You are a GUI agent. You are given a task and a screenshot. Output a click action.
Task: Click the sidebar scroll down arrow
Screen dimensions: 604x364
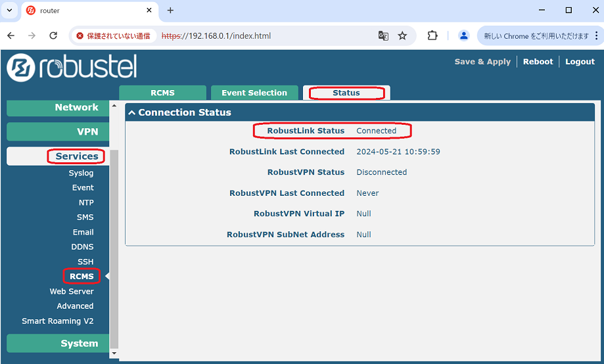pos(114,353)
